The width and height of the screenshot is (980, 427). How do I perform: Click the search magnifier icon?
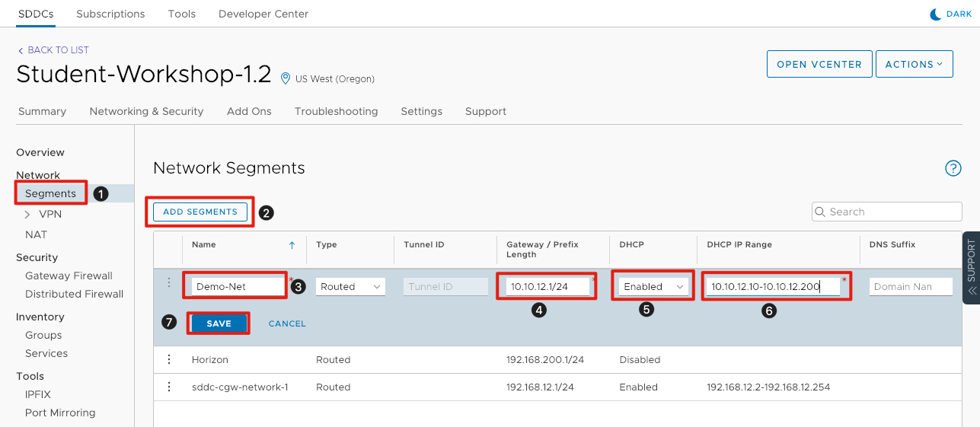click(821, 212)
